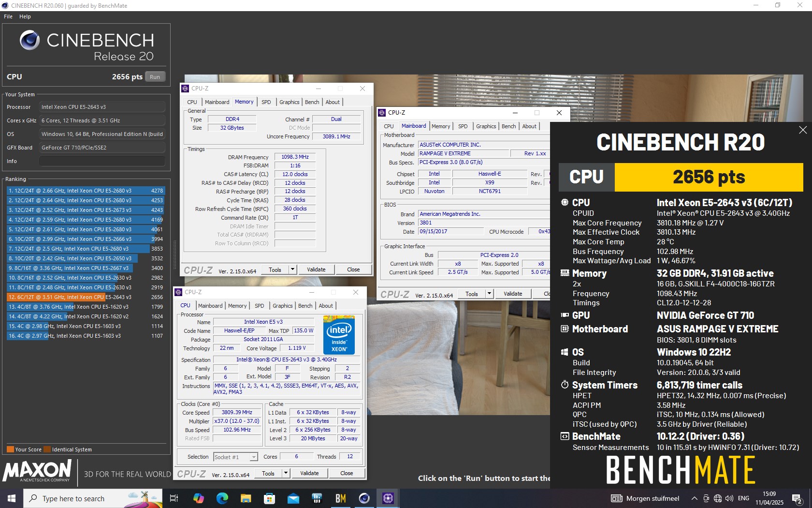
Task: Click the taskbar search box
Action: point(93,498)
